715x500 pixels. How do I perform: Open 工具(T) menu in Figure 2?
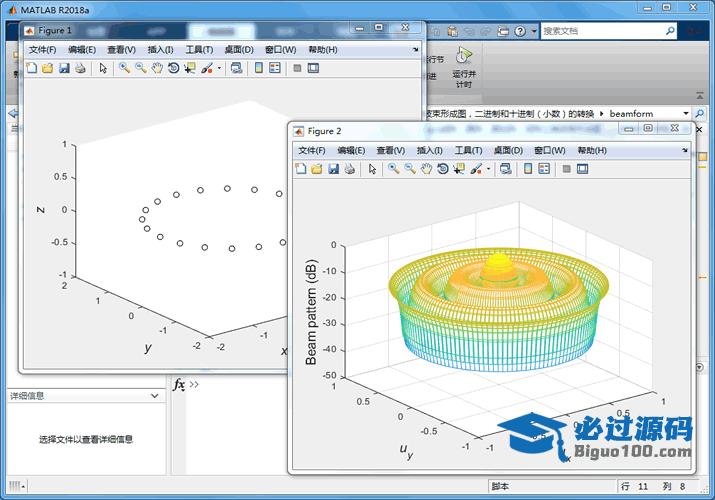coord(468,150)
